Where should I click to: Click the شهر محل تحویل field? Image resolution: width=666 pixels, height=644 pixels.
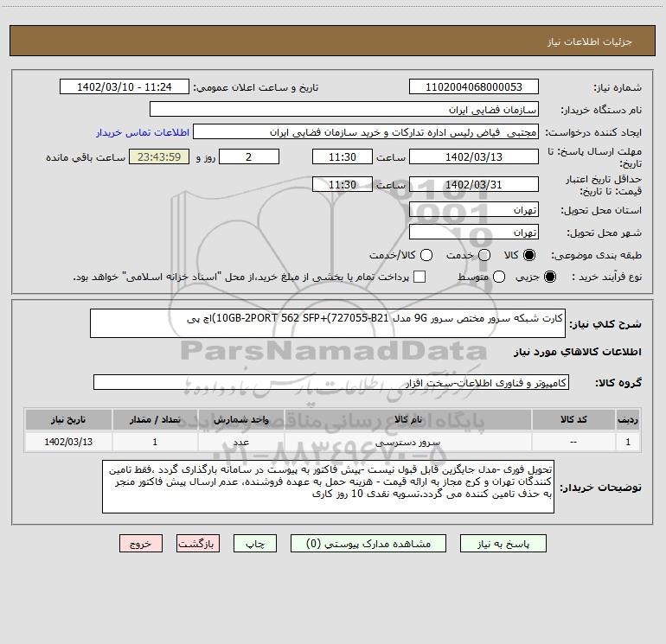pos(474,233)
